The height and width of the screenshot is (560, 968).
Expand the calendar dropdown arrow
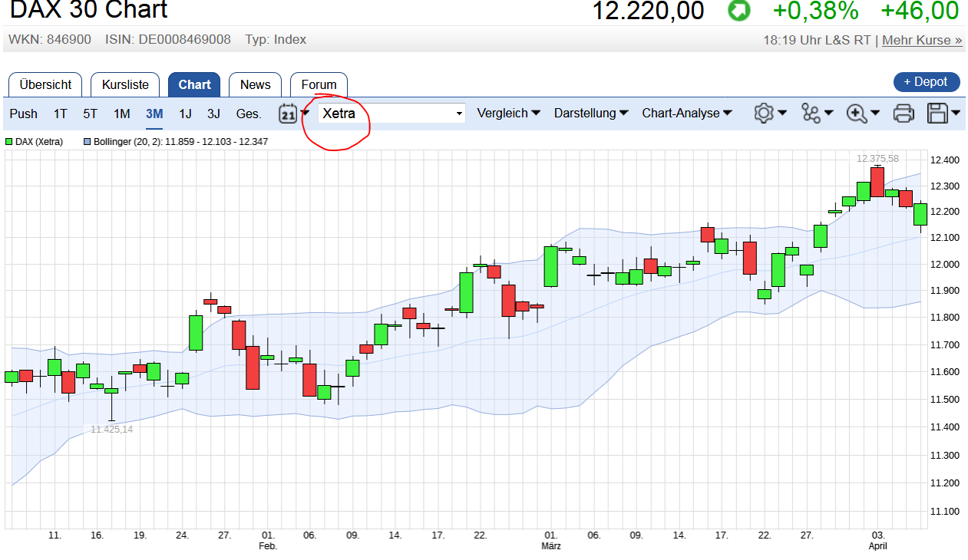pyautogui.click(x=306, y=114)
